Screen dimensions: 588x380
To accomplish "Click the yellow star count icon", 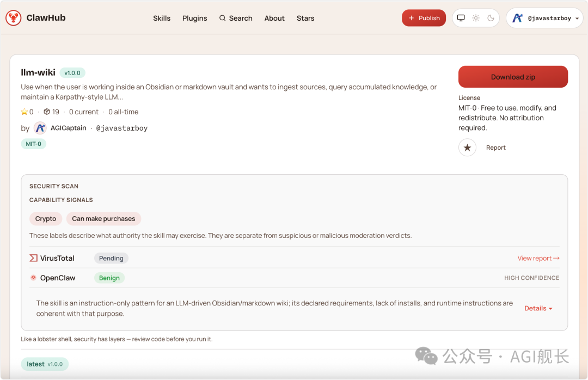I will pyautogui.click(x=24, y=112).
